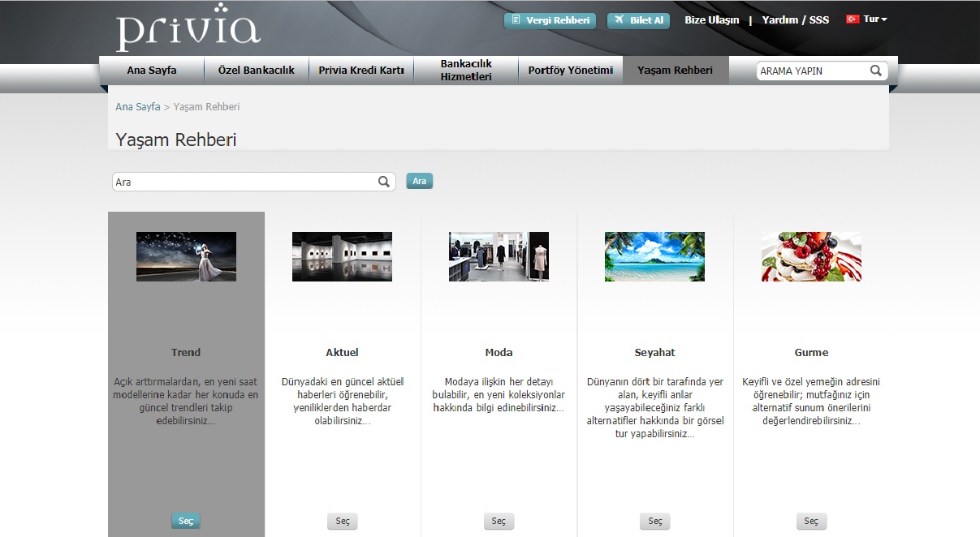The width and height of the screenshot is (980, 537).
Task: Select the Privia Kredi Kartı menu
Action: pos(361,70)
